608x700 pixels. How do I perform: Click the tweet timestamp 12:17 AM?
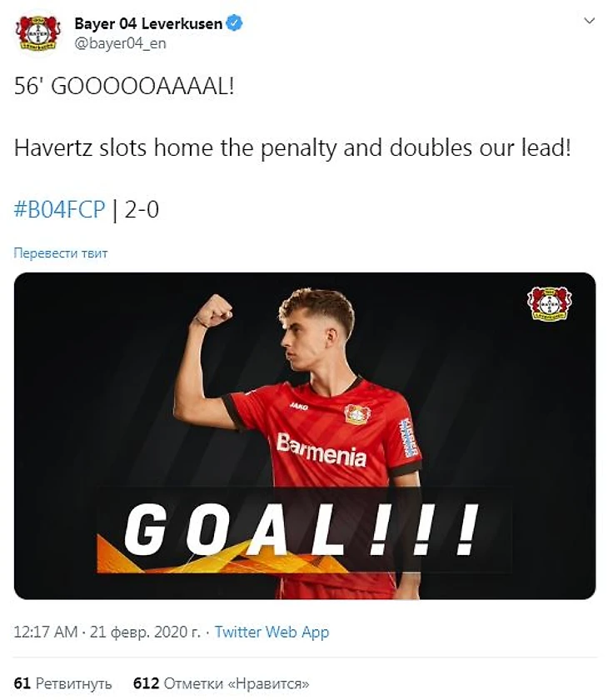coord(45,632)
